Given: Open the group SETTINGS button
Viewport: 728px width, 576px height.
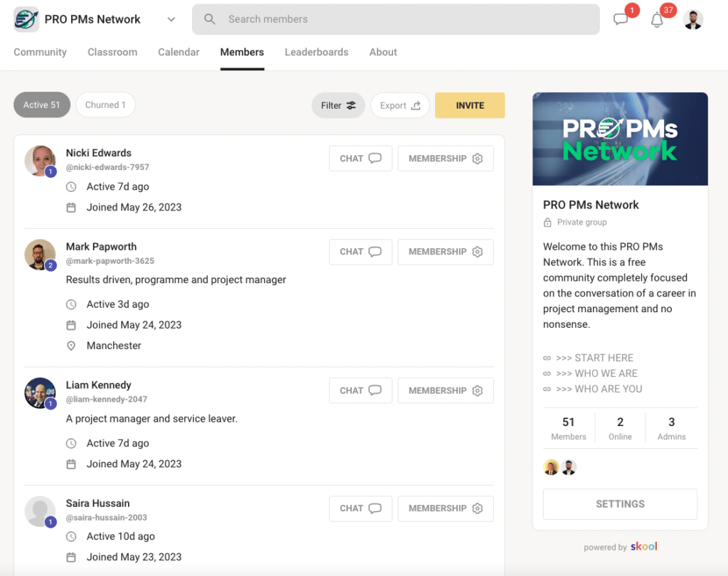Looking at the screenshot, I should point(620,504).
